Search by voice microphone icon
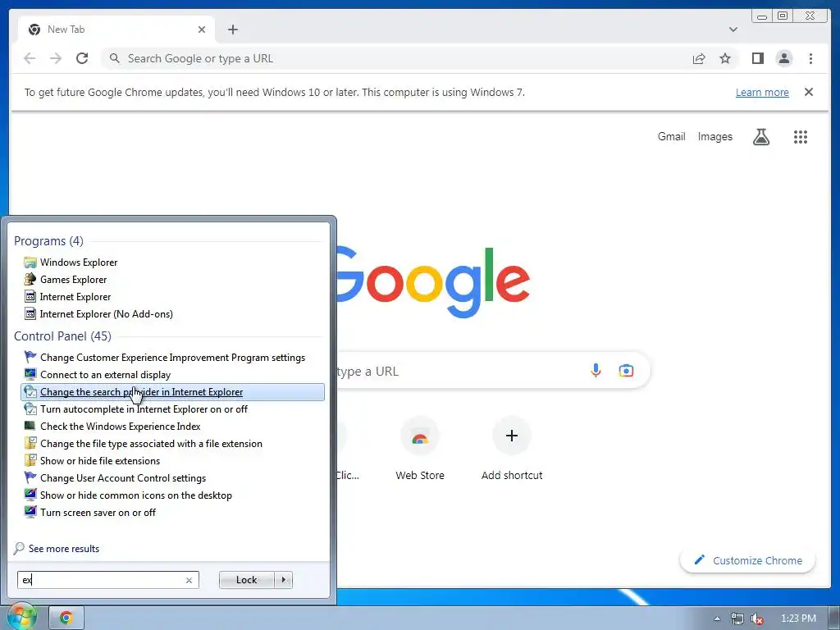The height and width of the screenshot is (630, 840). point(596,370)
